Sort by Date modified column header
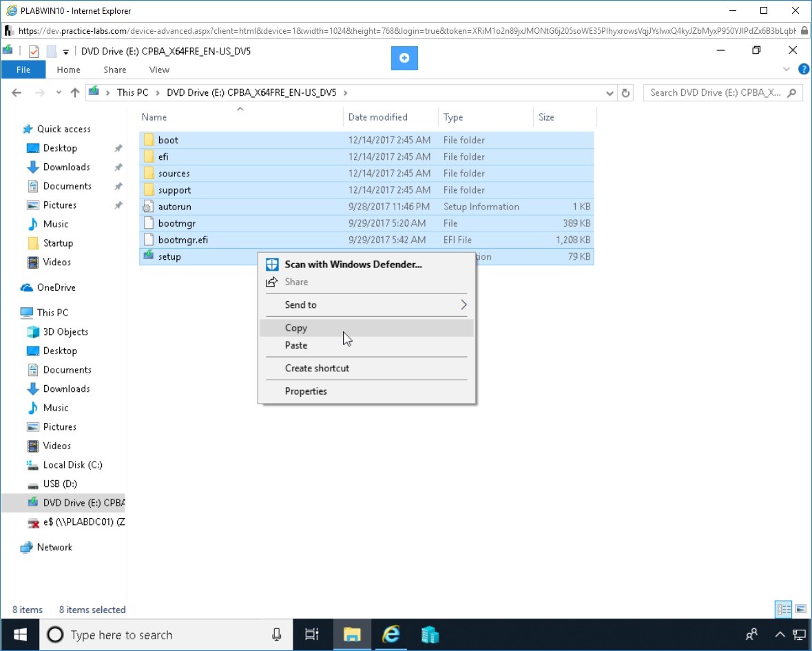Image resolution: width=812 pixels, height=651 pixels. pyautogui.click(x=377, y=117)
